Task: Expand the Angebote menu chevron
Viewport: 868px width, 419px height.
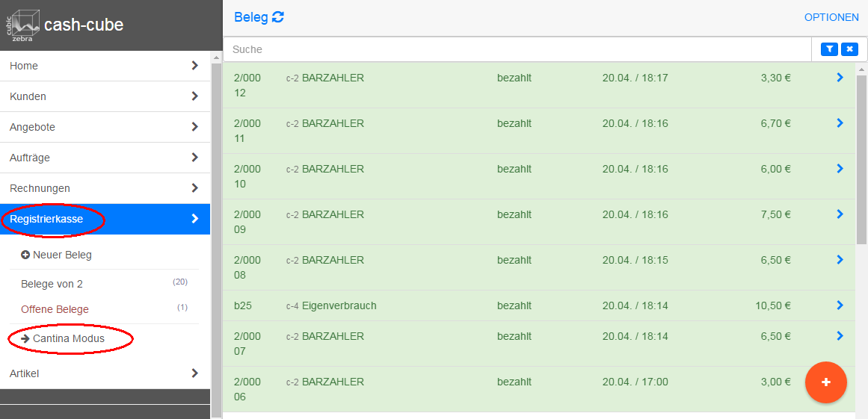Action: (x=194, y=127)
